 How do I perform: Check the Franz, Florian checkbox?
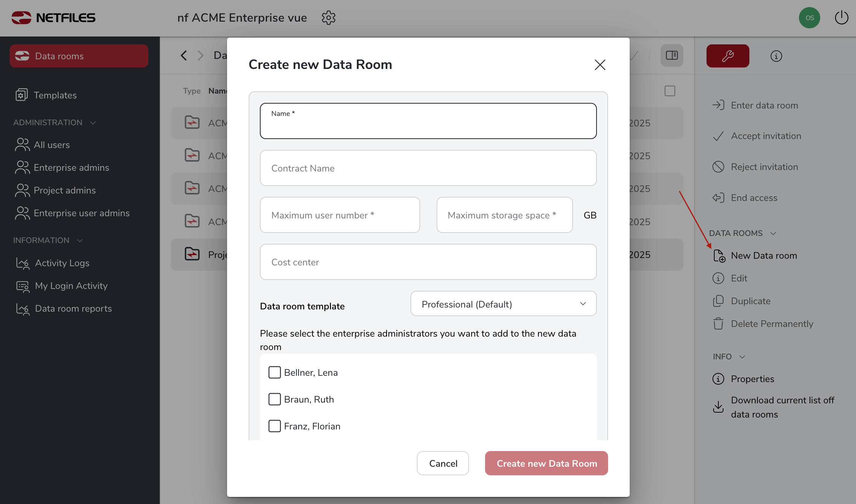click(274, 426)
